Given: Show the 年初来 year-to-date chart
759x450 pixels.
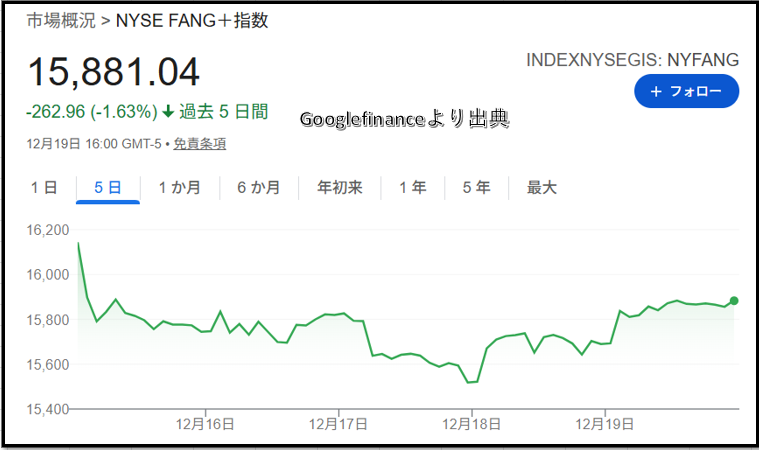Looking at the screenshot, I should (x=339, y=187).
